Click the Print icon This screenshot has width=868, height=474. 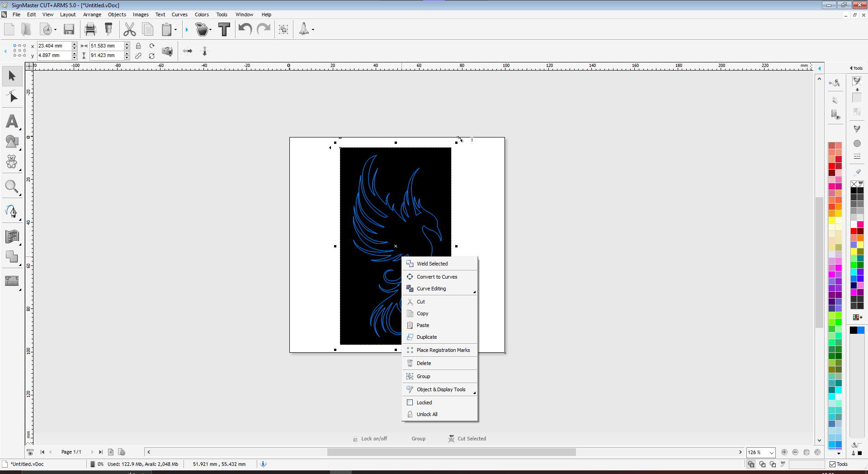click(x=90, y=30)
